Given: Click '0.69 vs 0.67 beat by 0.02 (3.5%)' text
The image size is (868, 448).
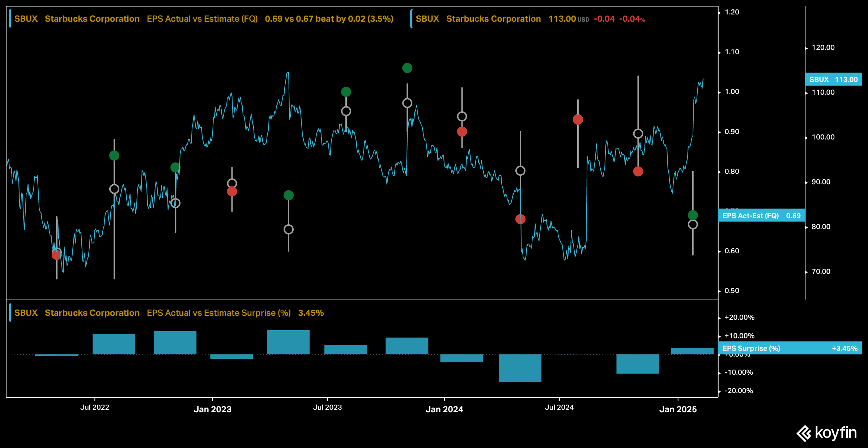Looking at the screenshot, I should click(329, 19).
